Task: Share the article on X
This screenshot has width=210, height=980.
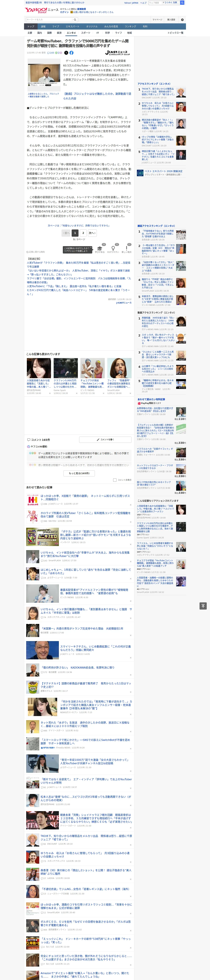Action: 66,53
